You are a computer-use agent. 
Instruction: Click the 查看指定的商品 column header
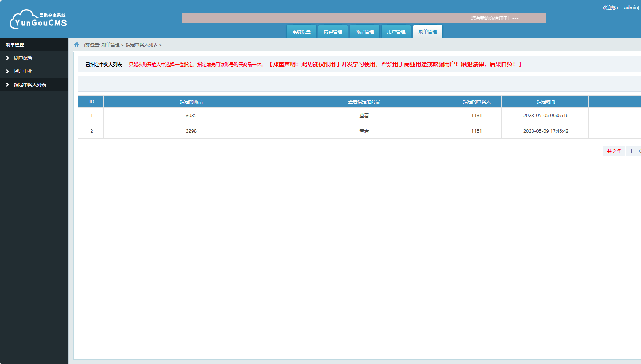pyautogui.click(x=364, y=102)
